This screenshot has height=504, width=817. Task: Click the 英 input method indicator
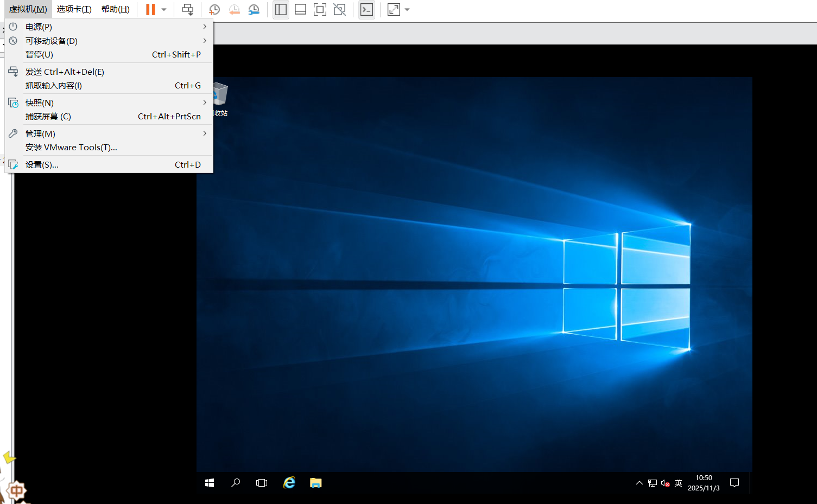click(x=679, y=483)
